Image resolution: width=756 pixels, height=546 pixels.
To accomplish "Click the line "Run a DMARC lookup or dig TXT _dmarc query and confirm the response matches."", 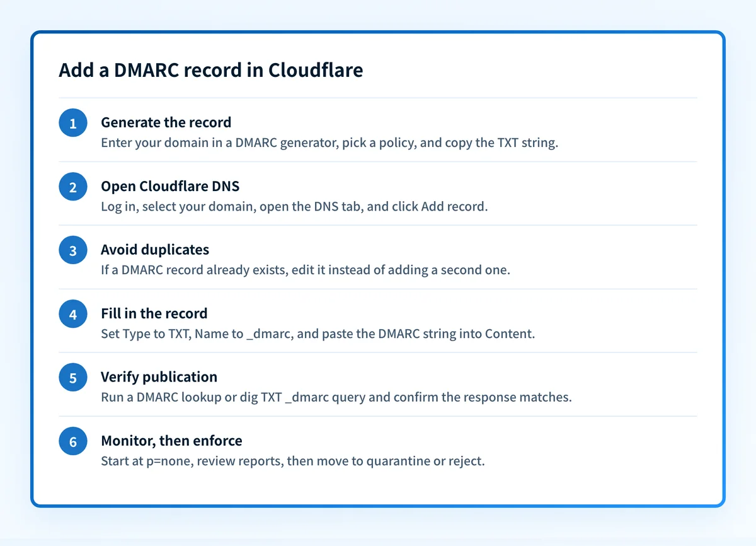I will click(336, 397).
